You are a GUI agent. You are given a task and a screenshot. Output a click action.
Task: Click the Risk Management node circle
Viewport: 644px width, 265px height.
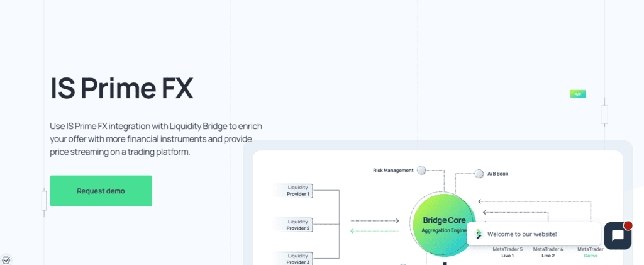421,170
